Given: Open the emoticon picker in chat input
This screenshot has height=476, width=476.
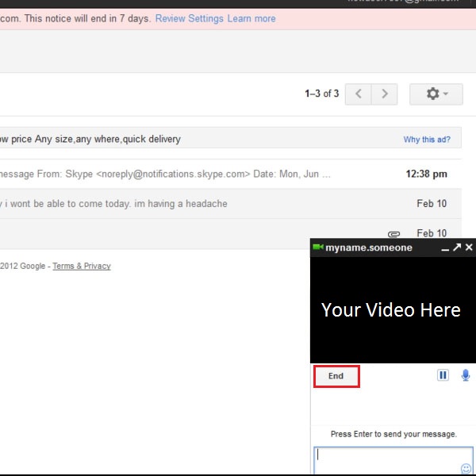Looking at the screenshot, I should [466, 468].
